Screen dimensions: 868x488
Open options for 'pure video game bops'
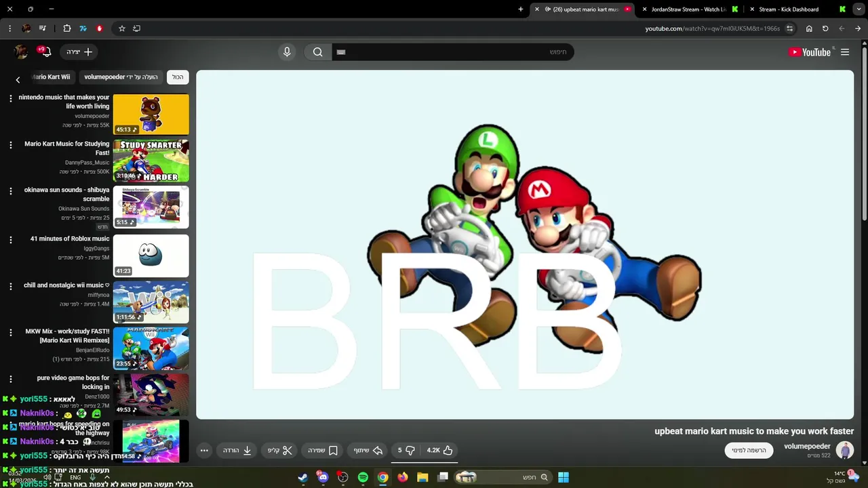(10, 379)
